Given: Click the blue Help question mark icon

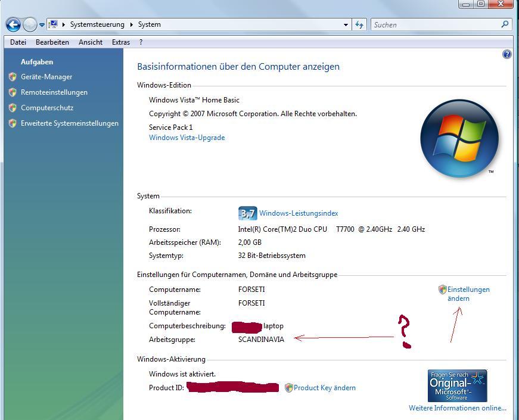Looking at the screenshot, I should pos(506,54).
